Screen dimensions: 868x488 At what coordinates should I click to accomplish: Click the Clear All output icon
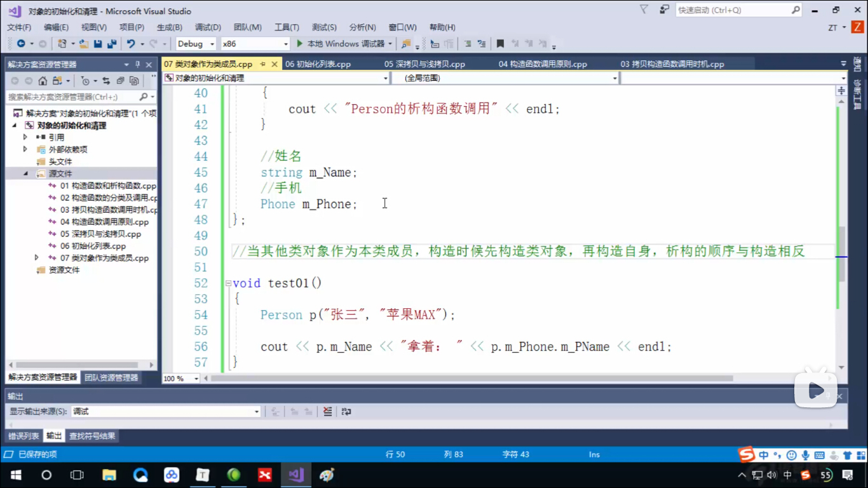(327, 412)
